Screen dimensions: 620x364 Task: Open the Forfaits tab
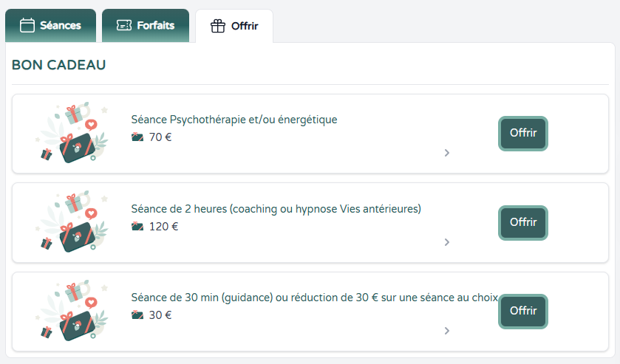(x=146, y=26)
